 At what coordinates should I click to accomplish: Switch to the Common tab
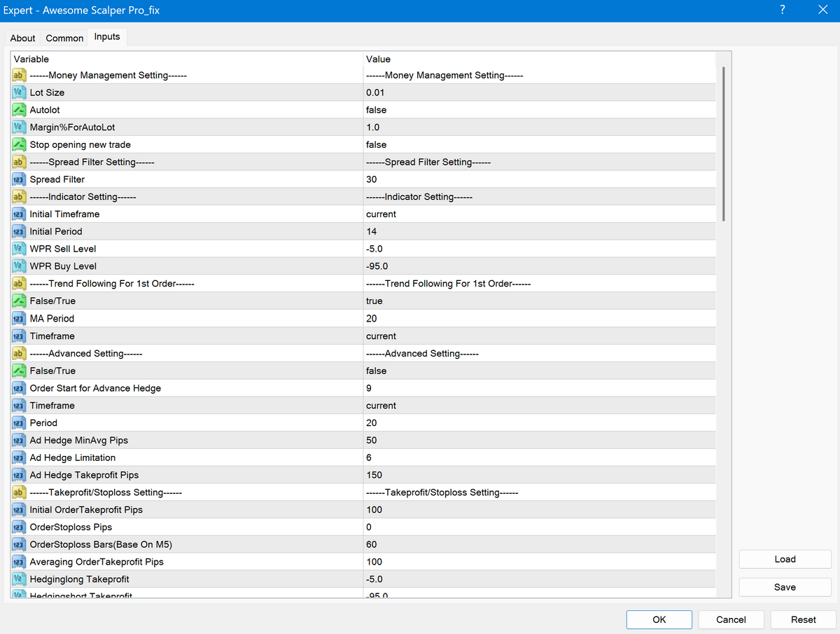(64, 38)
